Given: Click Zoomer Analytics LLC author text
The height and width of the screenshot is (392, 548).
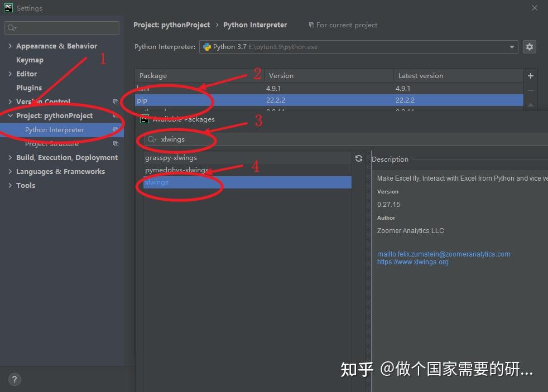Looking at the screenshot, I should point(410,231).
